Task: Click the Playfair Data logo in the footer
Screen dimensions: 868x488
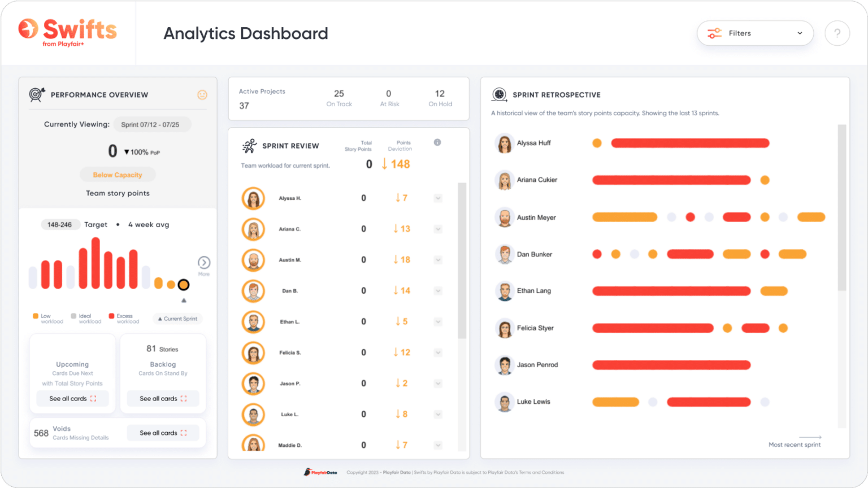Action: tap(319, 472)
